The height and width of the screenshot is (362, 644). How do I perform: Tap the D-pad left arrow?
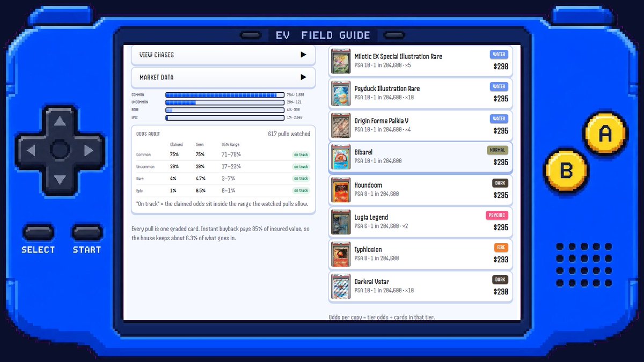(31, 151)
